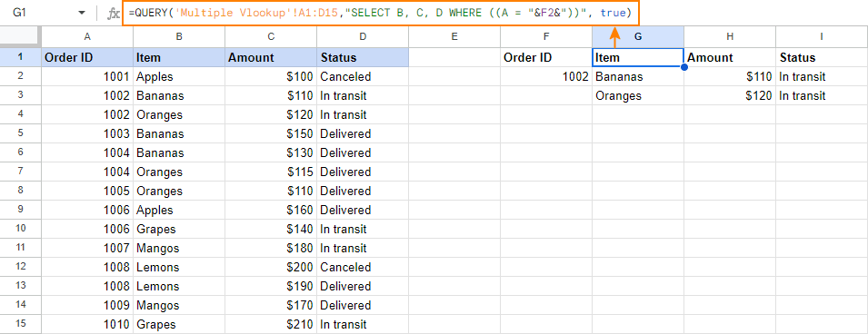Select column A header
Screen dimensions: 868x334
[87, 36]
